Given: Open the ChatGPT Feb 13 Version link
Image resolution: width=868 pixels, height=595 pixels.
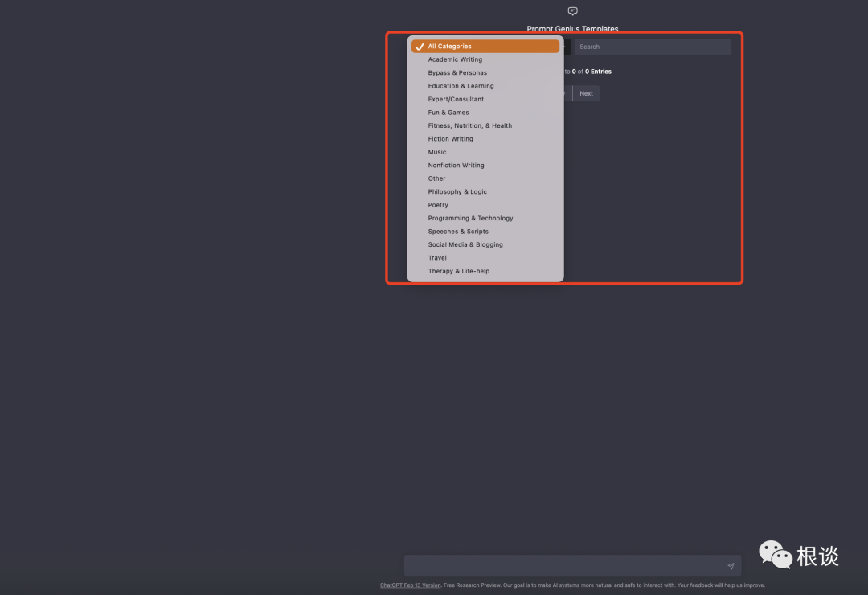Looking at the screenshot, I should pos(410,585).
